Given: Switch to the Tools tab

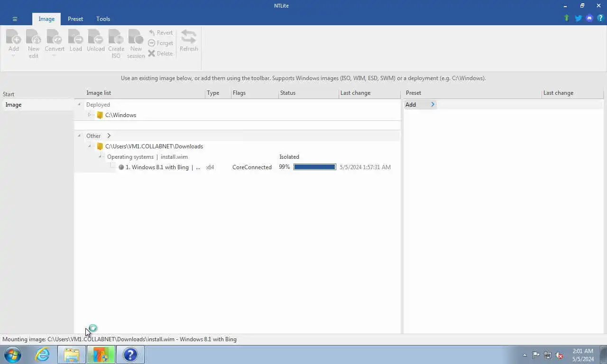Looking at the screenshot, I should pos(103,19).
